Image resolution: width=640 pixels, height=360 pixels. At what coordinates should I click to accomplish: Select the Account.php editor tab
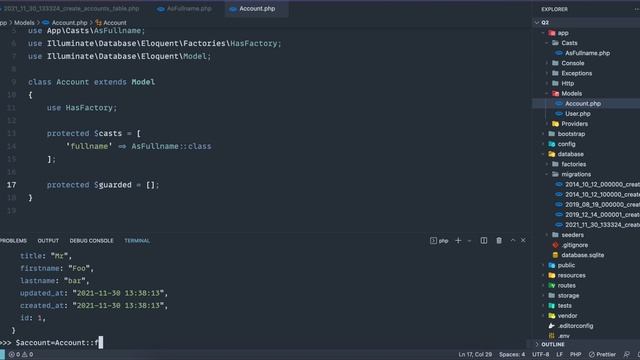[x=257, y=9]
